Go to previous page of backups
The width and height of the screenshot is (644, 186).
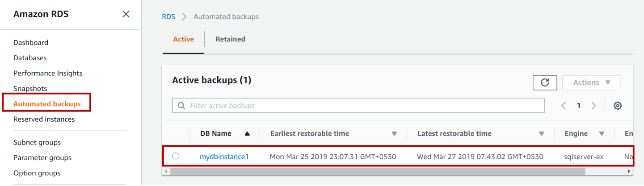[564, 106]
